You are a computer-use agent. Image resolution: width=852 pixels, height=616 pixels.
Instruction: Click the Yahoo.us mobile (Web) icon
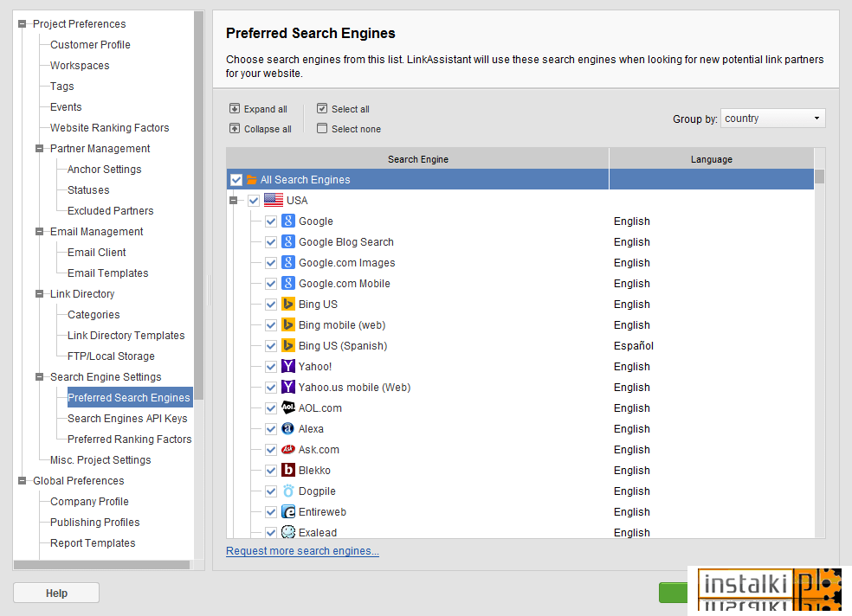coord(288,387)
